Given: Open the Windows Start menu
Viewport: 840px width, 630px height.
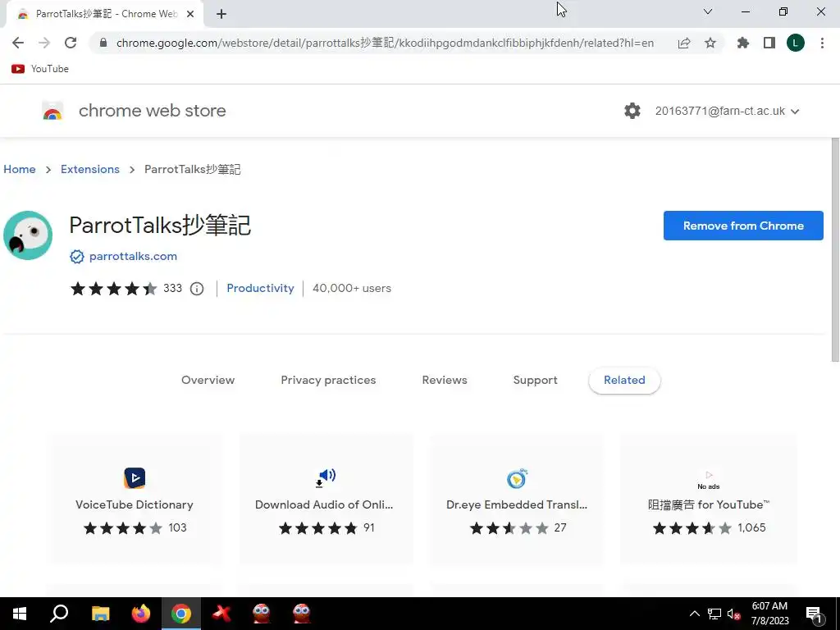Looking at the screenshot, I should click(x=20, y=614).
